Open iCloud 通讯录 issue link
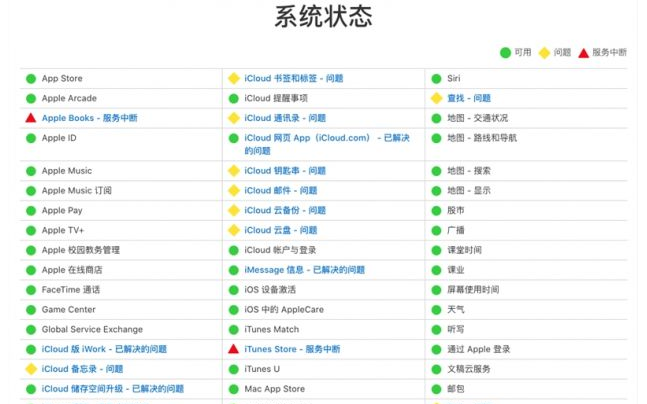This screenshot has height=404, width=647. point(285,118)
